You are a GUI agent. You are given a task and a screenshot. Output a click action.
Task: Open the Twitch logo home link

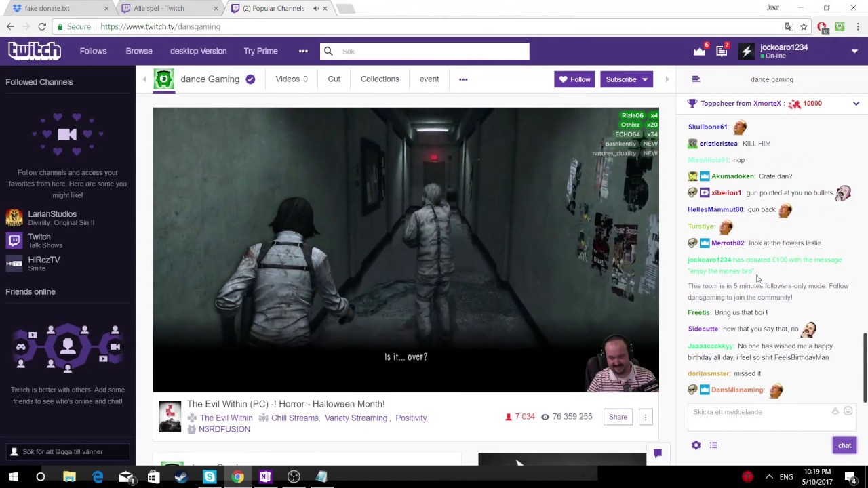tap(35, 51)
